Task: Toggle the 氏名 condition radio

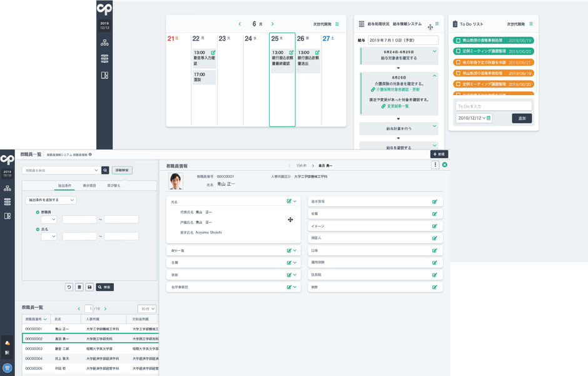Action: (x=38, y=229)
